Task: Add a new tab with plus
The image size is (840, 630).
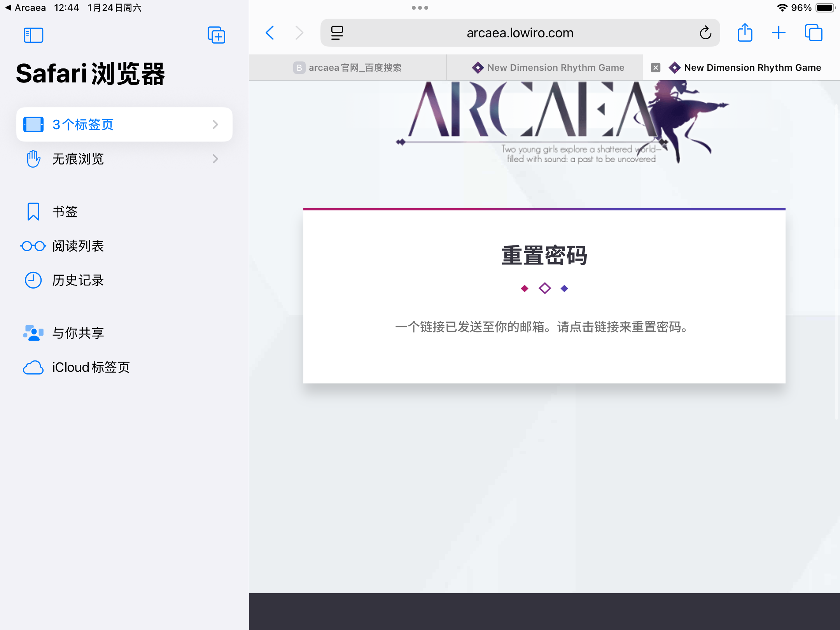Action: tap(779, 33)
